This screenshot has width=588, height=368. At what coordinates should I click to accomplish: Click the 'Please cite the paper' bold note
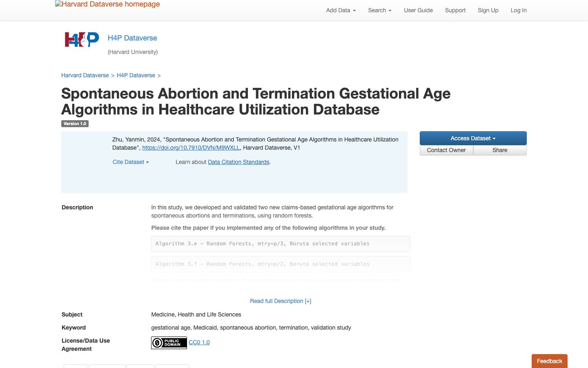pyautogui.click(x=268, y=228)
